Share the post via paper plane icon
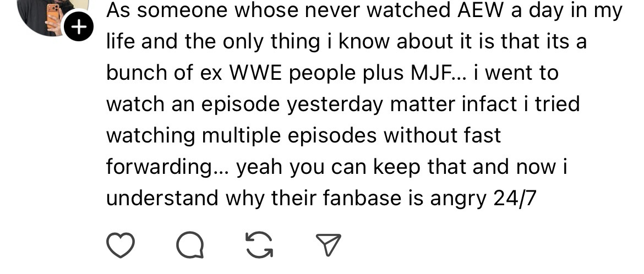 (x=328, y=245)
